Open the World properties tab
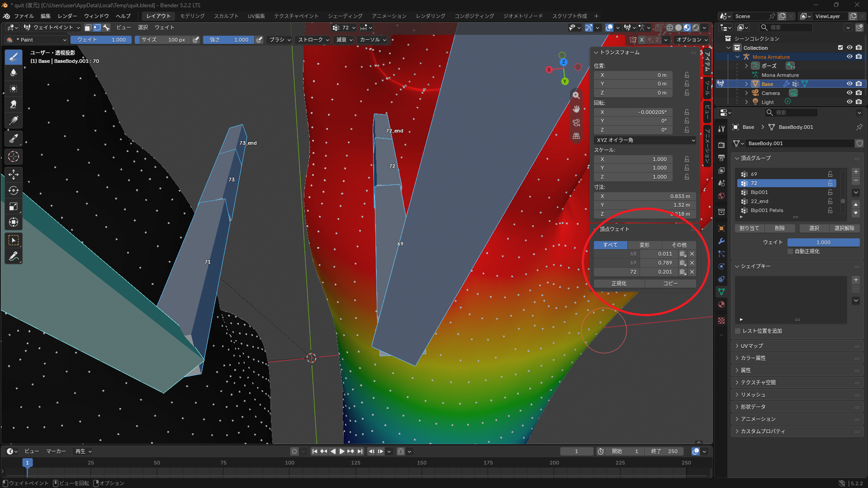Image resolution: width=868 pixels, height=488 pixels. (x=721, y=196)
